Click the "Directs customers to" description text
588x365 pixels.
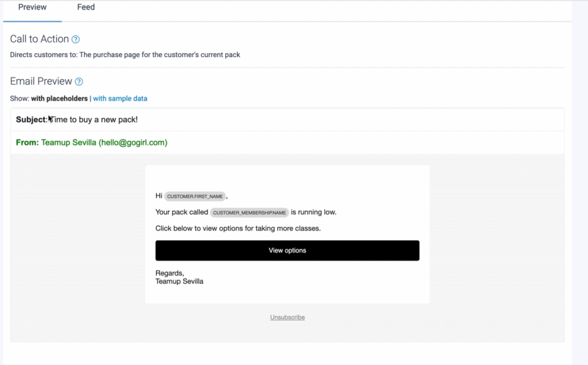point(125,55)
